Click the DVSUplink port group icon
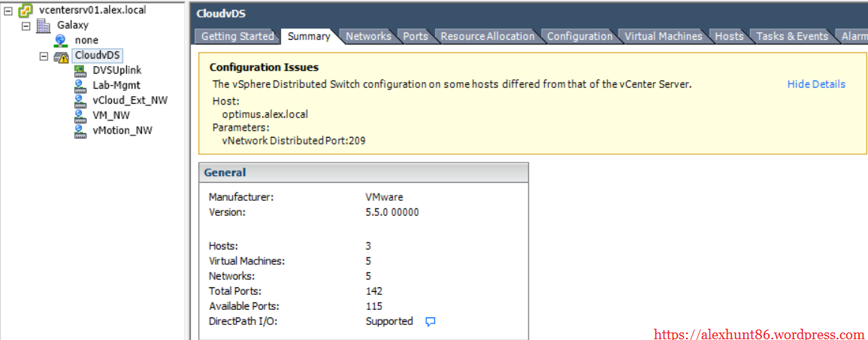The height and width of the screenshot is (340, 868). point(80,71)
